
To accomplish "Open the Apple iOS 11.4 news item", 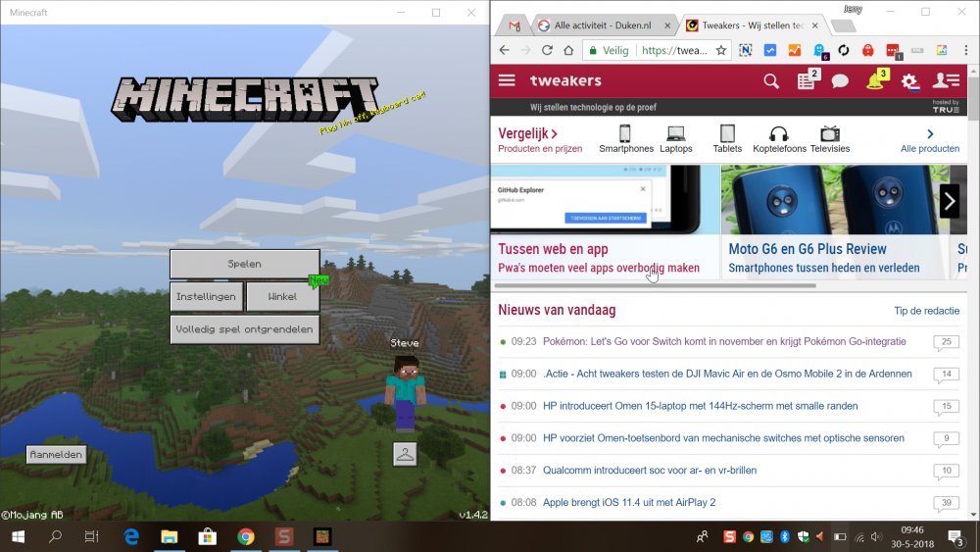I will 629,503.
